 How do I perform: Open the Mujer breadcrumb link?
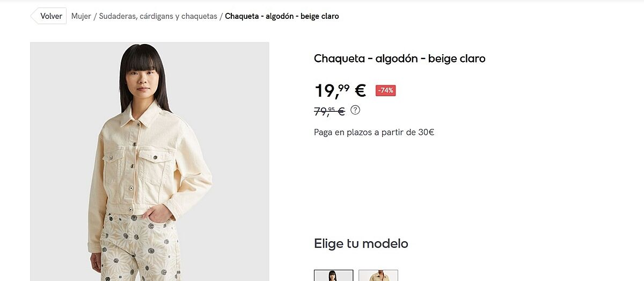pos(81,16)
